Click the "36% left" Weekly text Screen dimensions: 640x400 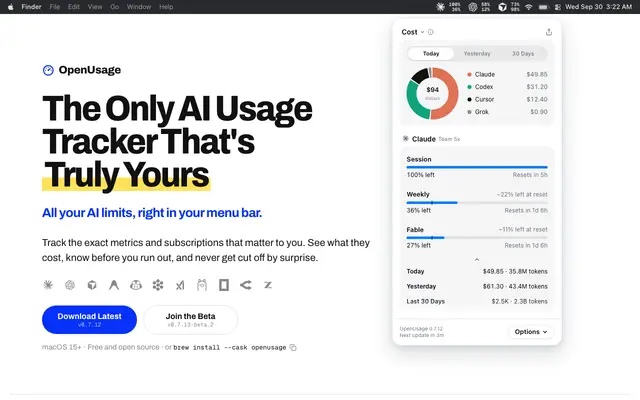point(419,210)
